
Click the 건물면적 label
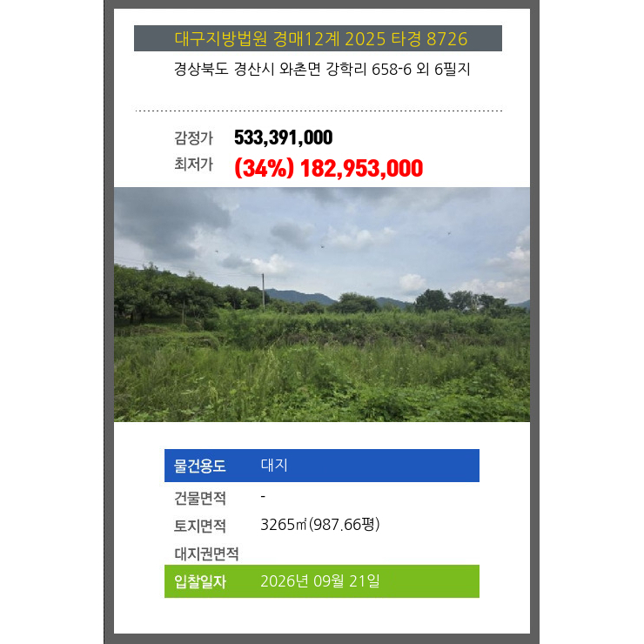click(x=200, y=498)
